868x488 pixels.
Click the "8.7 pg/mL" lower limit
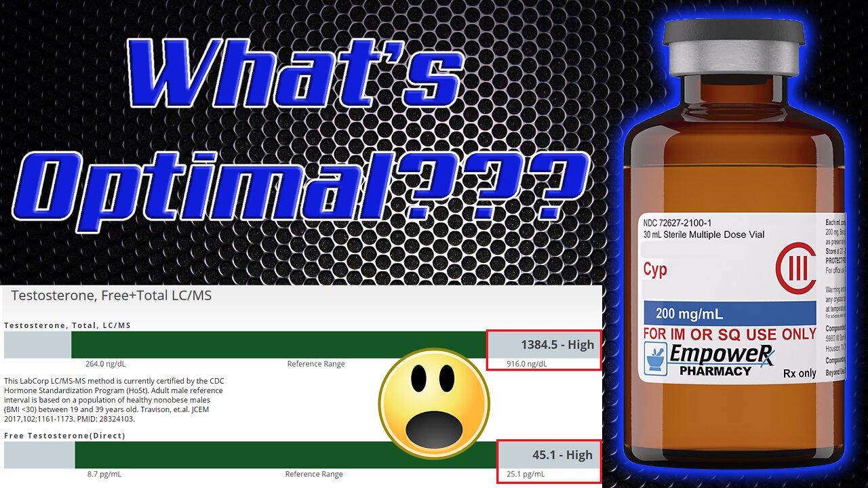click(x=105, y=474)
